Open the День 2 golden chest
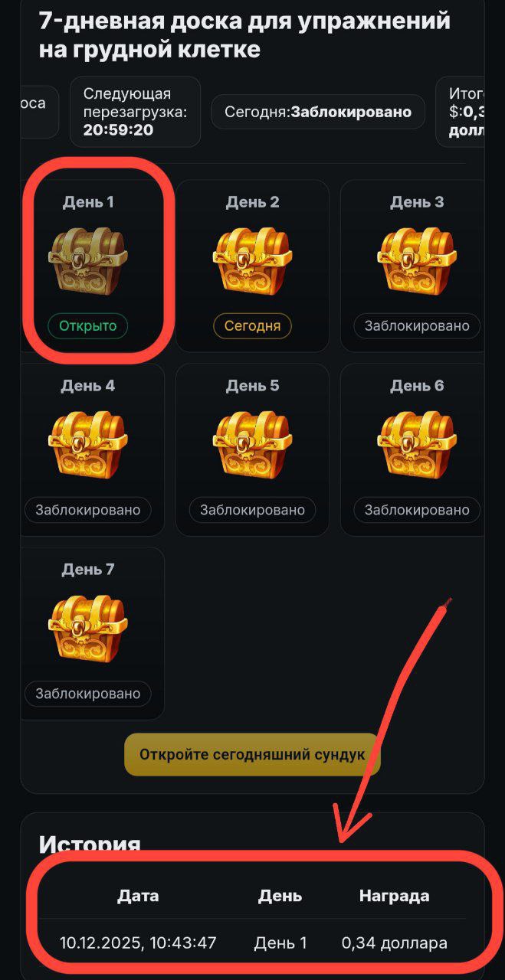505x980 pixels. pos(252,260)
